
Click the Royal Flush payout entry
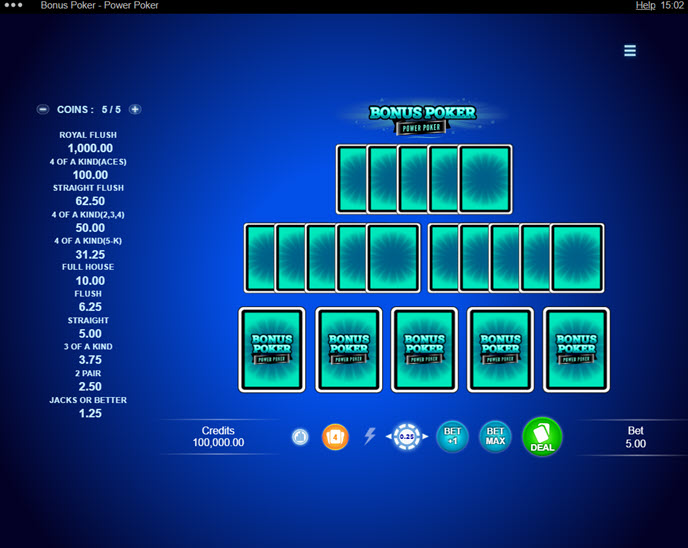(x=90, y=141)
